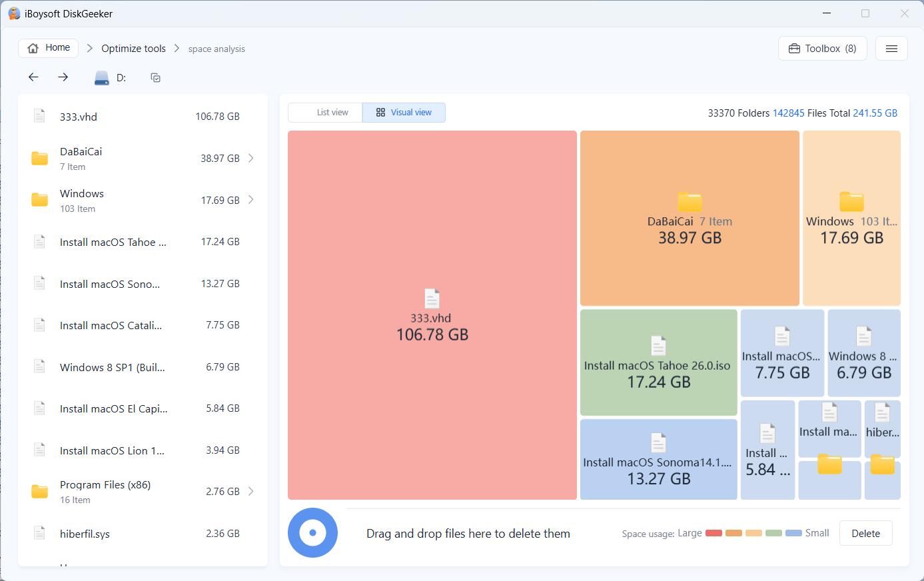Click the Windows 17.69 GB treemap block

coord(851,219)
